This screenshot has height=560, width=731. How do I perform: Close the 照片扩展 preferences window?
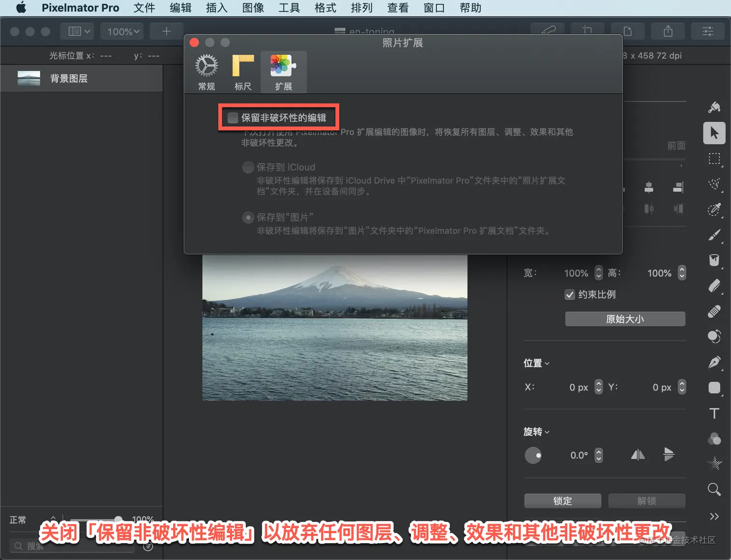click(194, 43)
